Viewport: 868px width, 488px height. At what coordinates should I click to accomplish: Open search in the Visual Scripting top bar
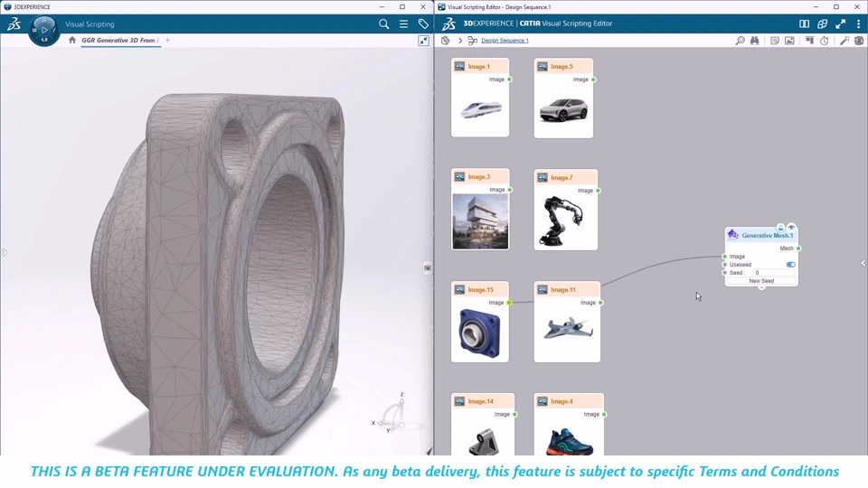point(383,24)
